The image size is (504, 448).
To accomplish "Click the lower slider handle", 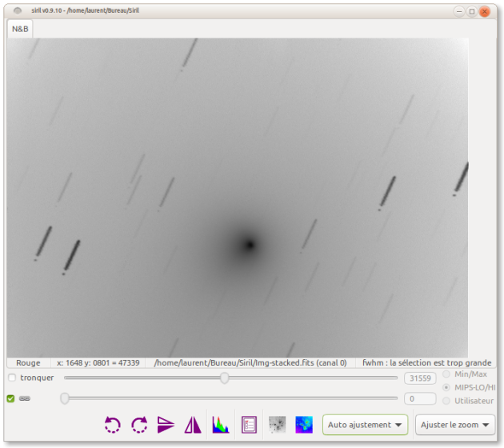I will [x=65, y=398].
